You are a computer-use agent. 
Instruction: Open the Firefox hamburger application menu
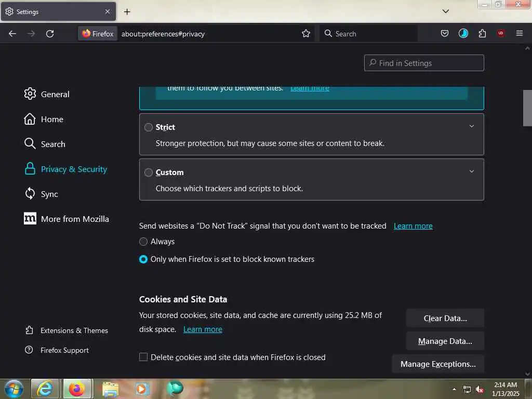[x=519, y=33]
